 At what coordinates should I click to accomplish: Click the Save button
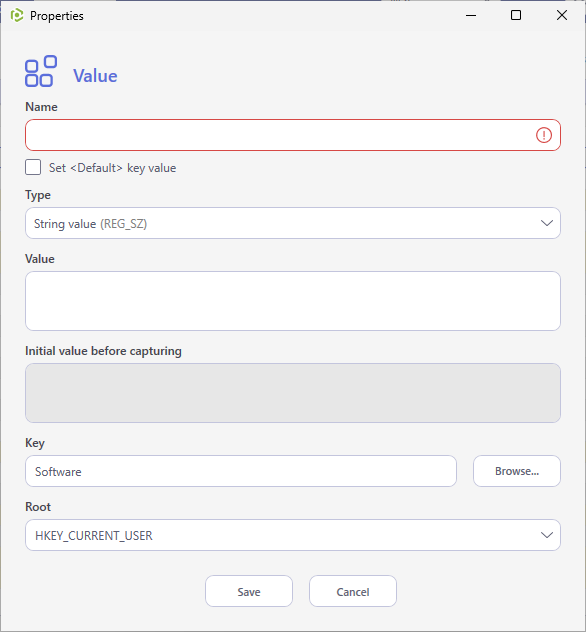click(x=249, y=591)
